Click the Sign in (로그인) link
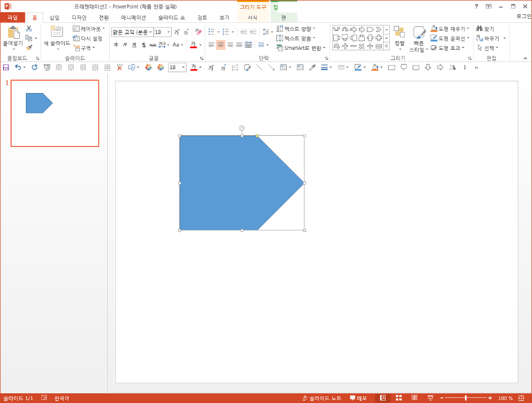Image resolution: width=532 pixels, height=403 pixels. tap(524, 16)
